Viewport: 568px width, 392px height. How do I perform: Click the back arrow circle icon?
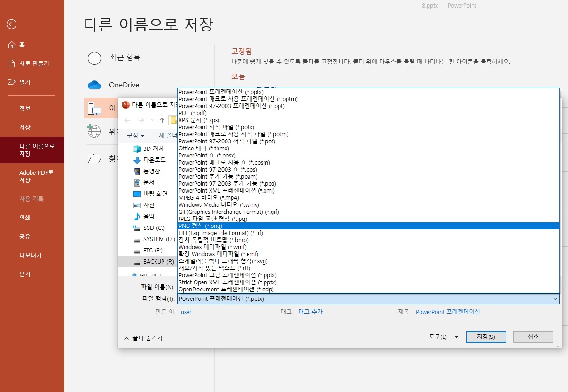pos(12,24)
